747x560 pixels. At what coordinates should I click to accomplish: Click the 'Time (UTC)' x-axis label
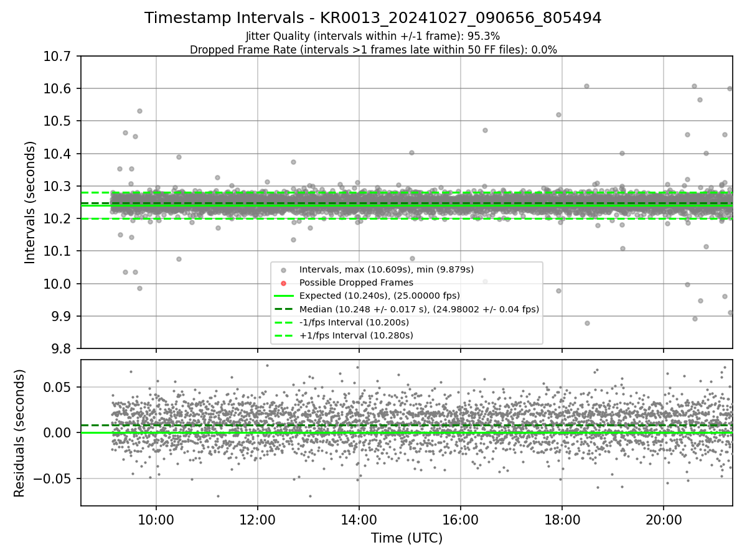tap(406, 538)
